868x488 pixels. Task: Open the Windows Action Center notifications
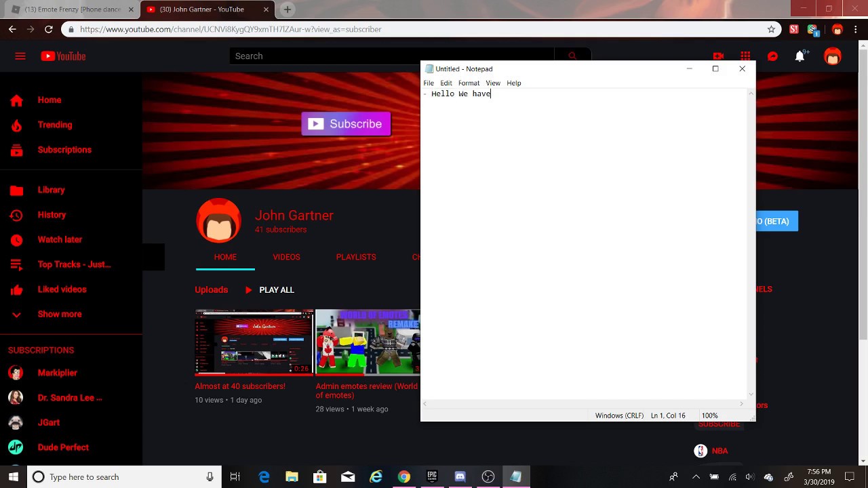tap(849, 477)
